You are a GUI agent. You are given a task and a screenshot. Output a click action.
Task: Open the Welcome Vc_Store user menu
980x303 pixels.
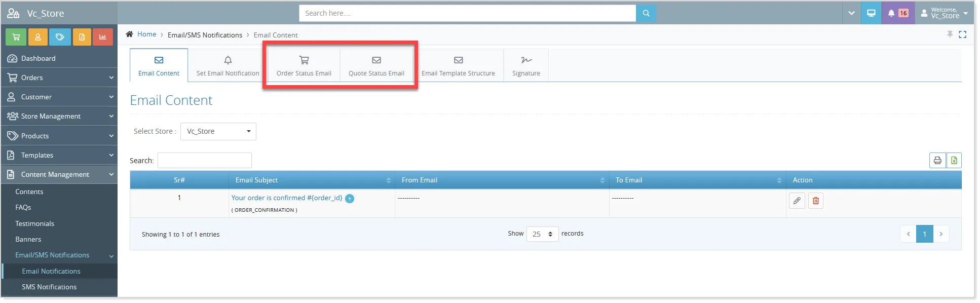[945, 13]
